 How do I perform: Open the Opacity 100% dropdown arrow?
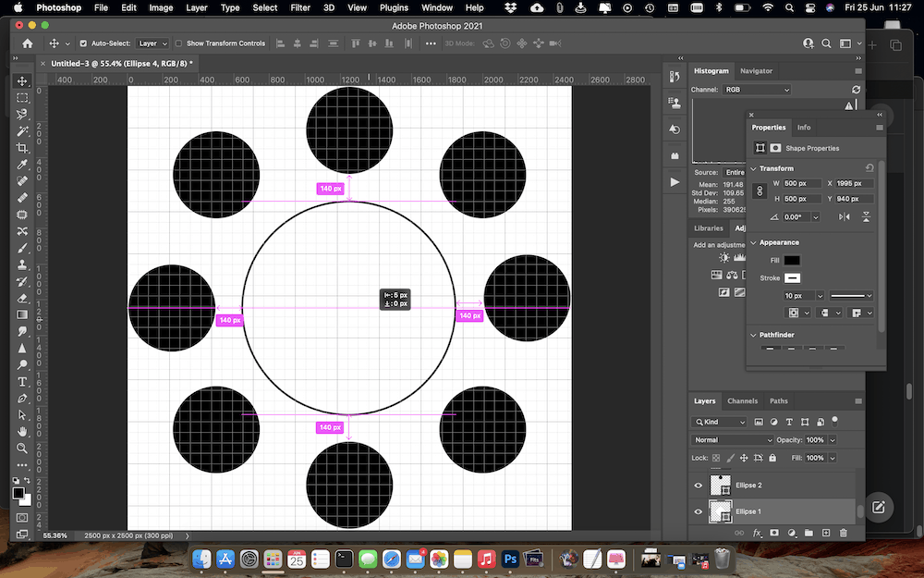[x=833, y=440]
